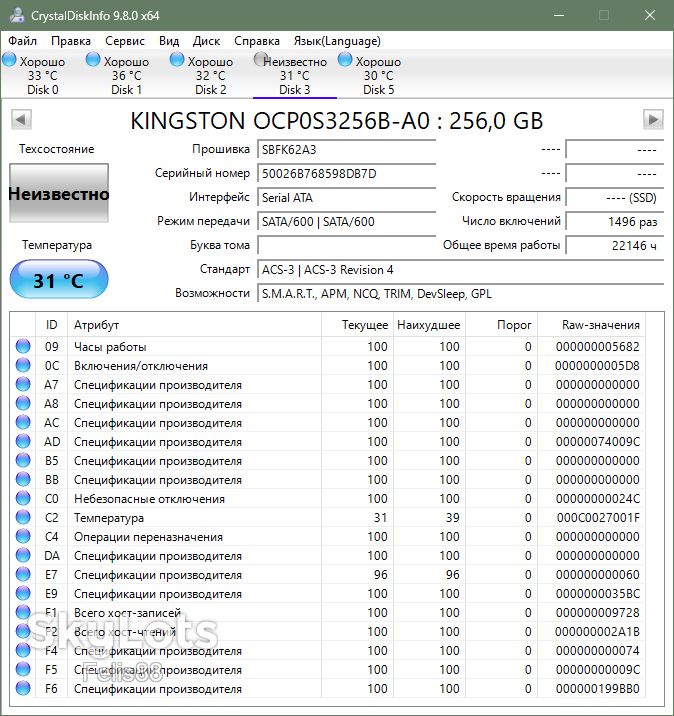The width and height of the screenshot is (674, 716).
Task: Click status circle of attribute F6
Action: pos(23,689)
